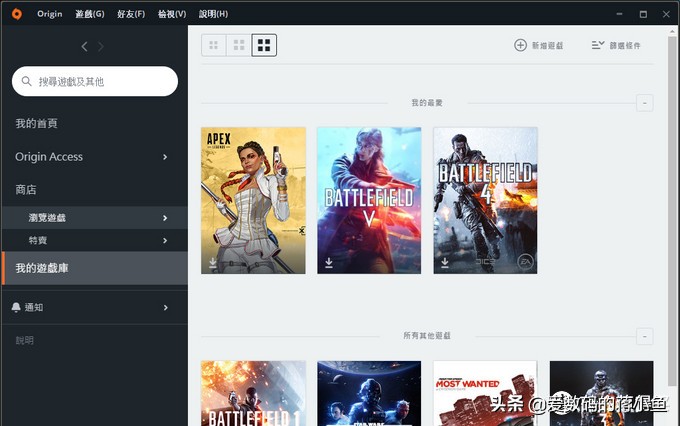Open the Battlefield 3 game tile
The height and width of the screenshot is (426, 680).
[602, 393]
